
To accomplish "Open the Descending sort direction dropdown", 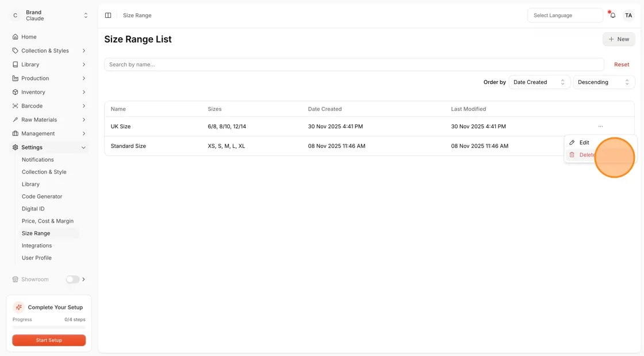I will click(604, 82).
